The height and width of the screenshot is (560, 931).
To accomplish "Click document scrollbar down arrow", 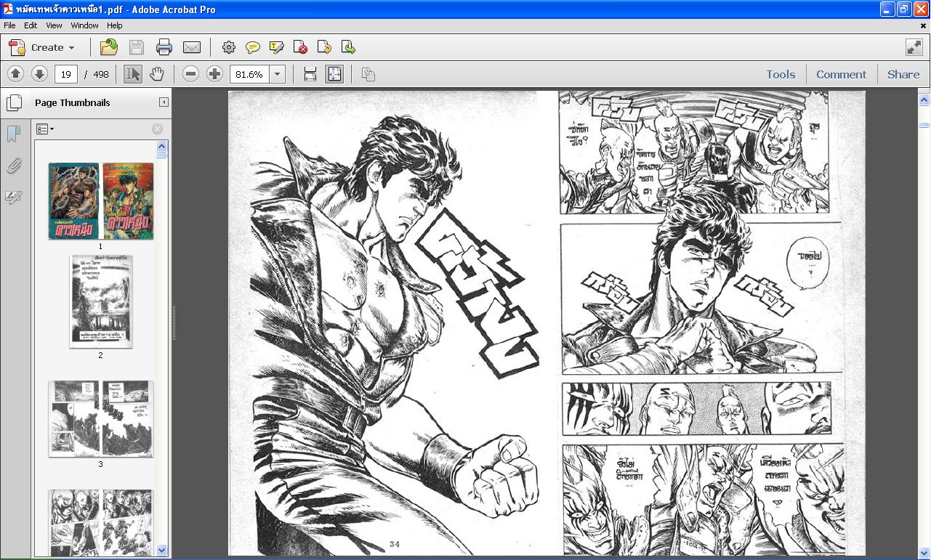I will [924, 553].
